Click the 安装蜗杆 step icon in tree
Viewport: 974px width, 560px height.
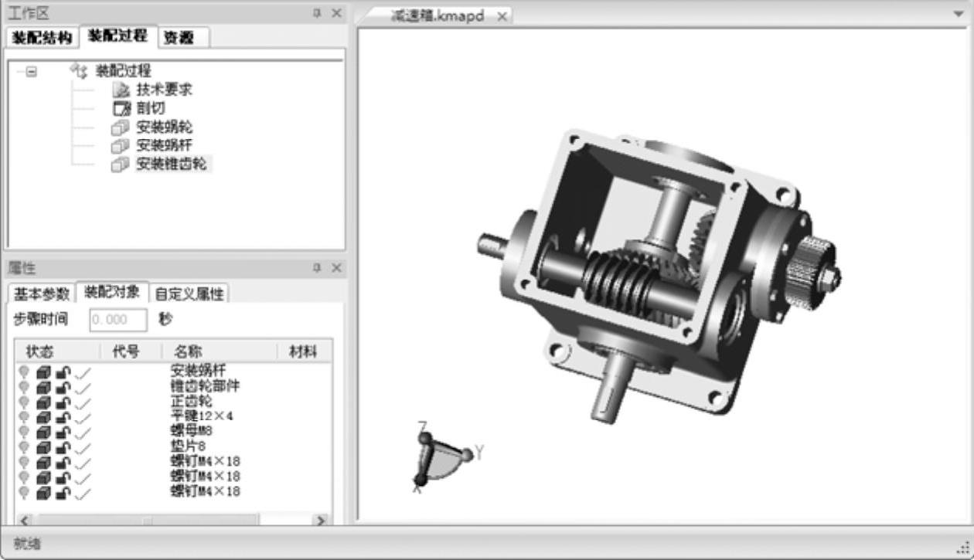[120, 145]
